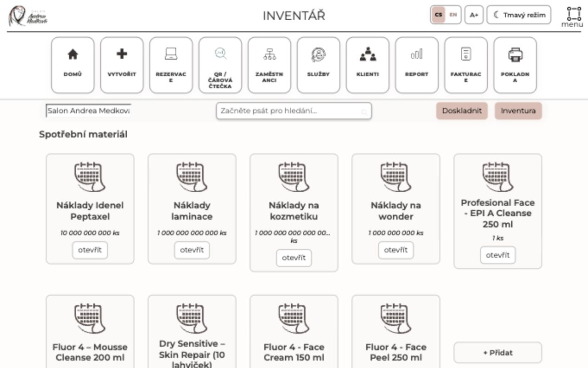The image size is (588, 368).
Task: Click the Doskladnit button
Action: click(462, 111)
